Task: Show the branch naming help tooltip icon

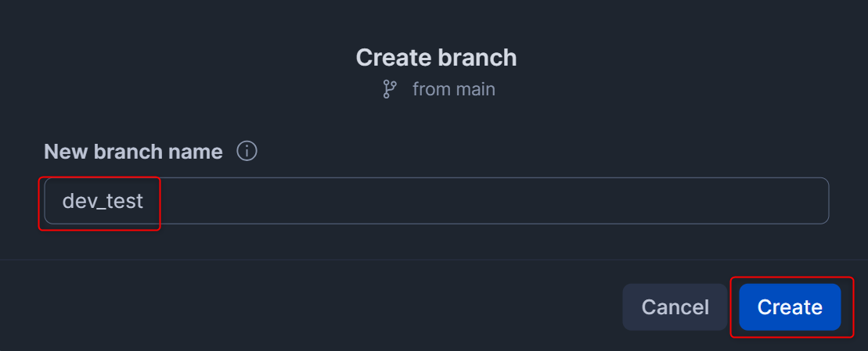Action: click(x=247, y=151)
